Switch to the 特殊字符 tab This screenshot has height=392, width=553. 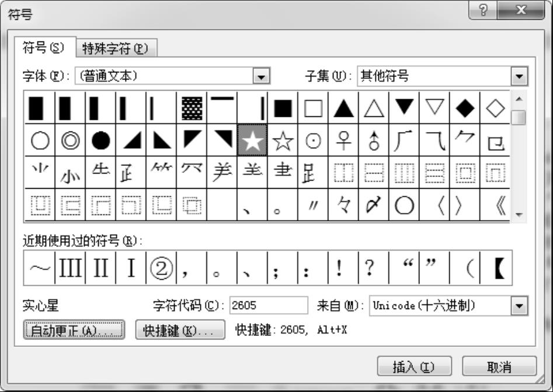click(x=116, y=48)
